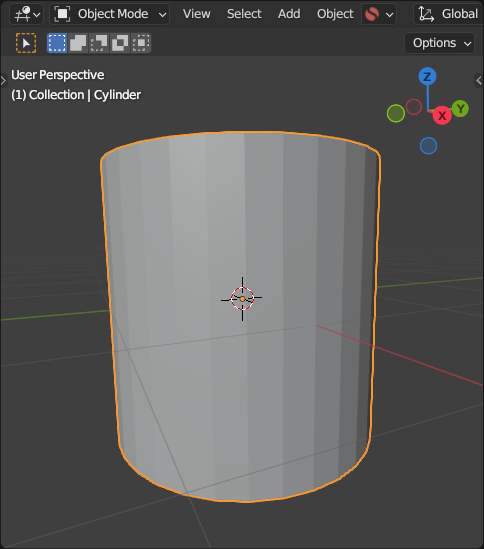Open the Object menu

[x=335, y=14]
